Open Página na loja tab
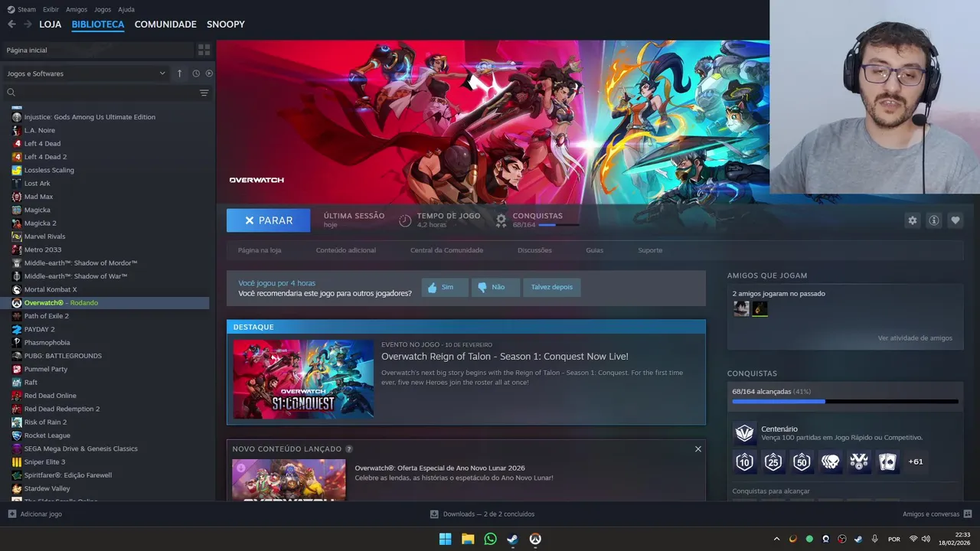Screen dimensions: 980x551 (x=260, y=250)
